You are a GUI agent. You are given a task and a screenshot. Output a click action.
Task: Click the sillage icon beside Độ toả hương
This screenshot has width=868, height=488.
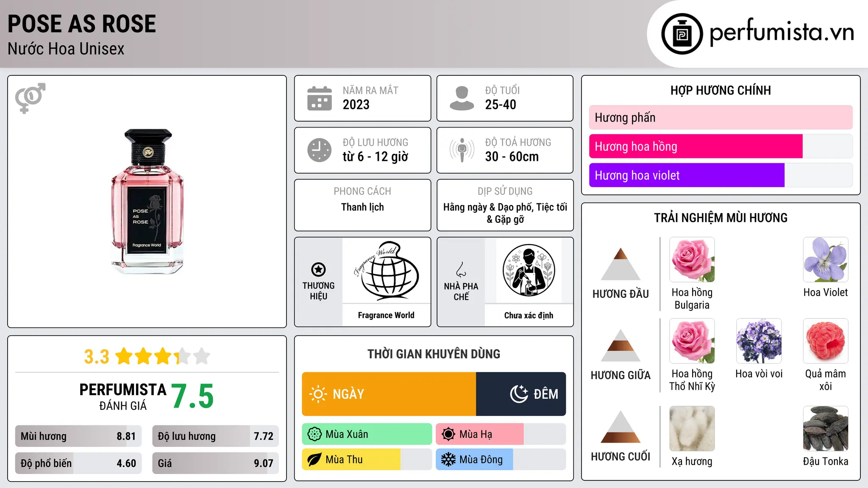coord(462,150)
